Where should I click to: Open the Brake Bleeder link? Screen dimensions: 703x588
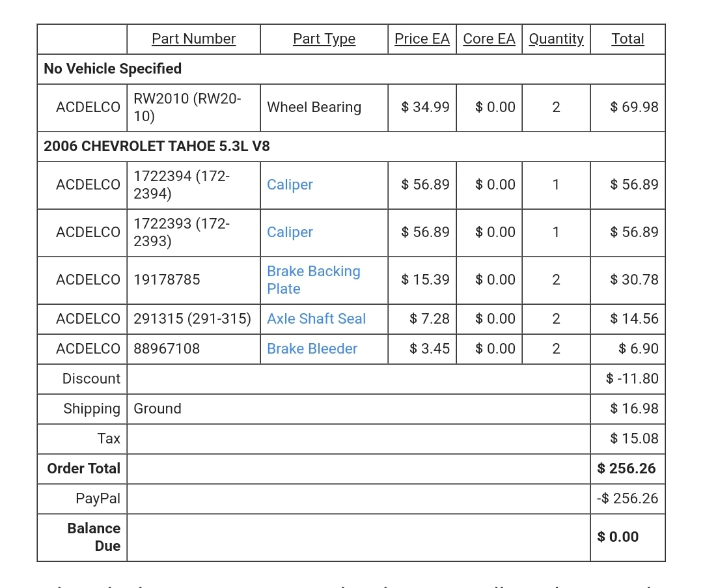[x=312, y=349]
